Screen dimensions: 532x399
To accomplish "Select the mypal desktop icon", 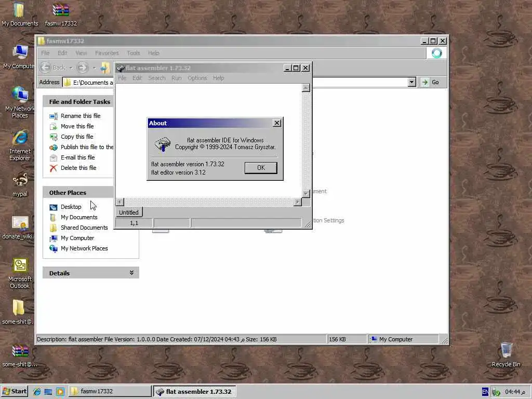I will click(20, 184).
